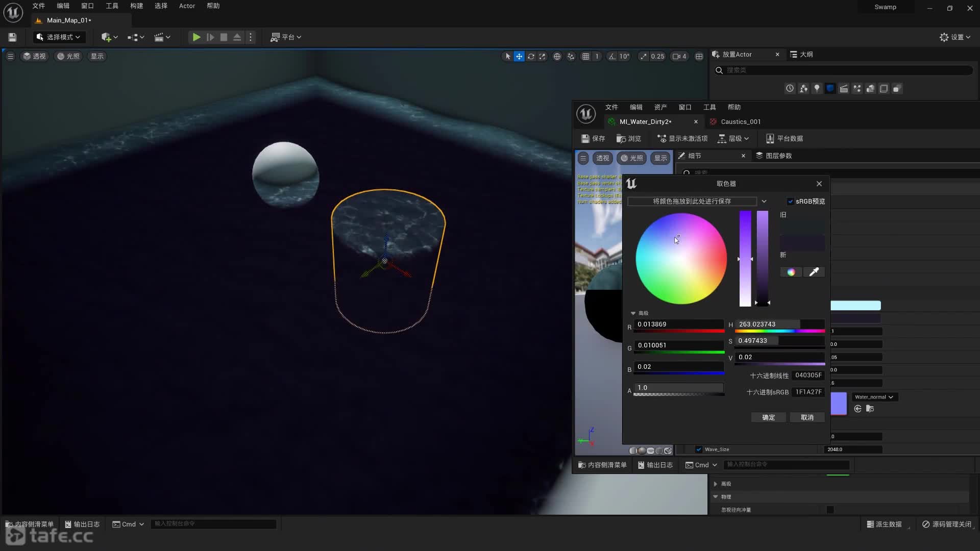Select the rotate gizmo tool
Image resolution: width=980 pixels, height=551 pixels.
(531, 57)
